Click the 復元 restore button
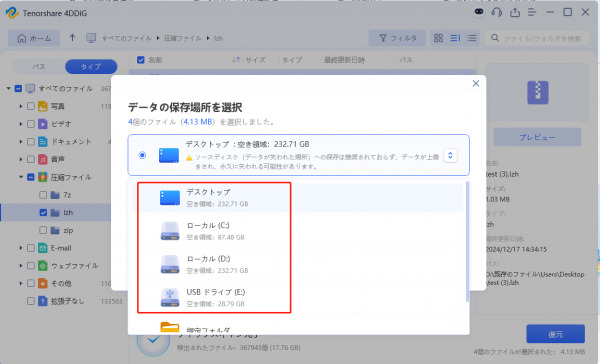The width and height of the screenshot is (600, 364). coord(555,334)
